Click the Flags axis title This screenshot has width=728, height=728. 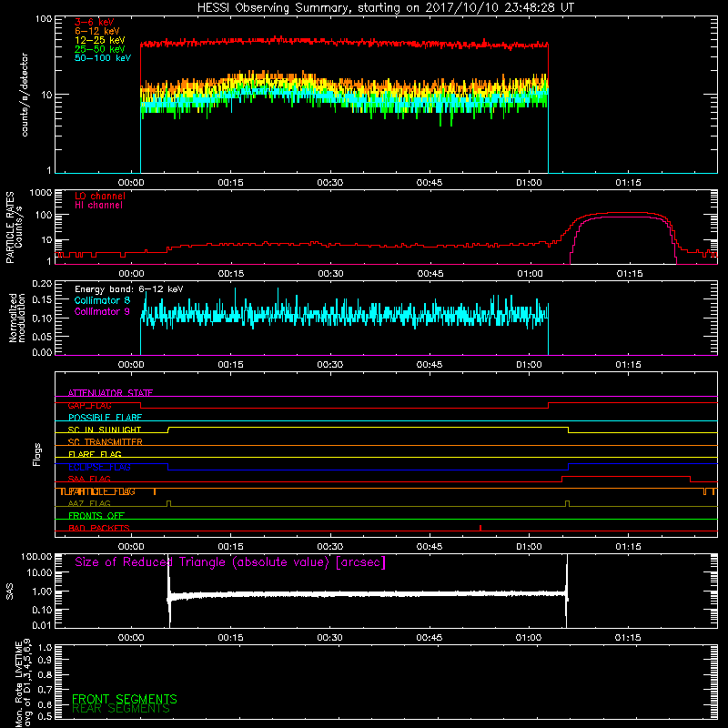(x=36, y=454)
